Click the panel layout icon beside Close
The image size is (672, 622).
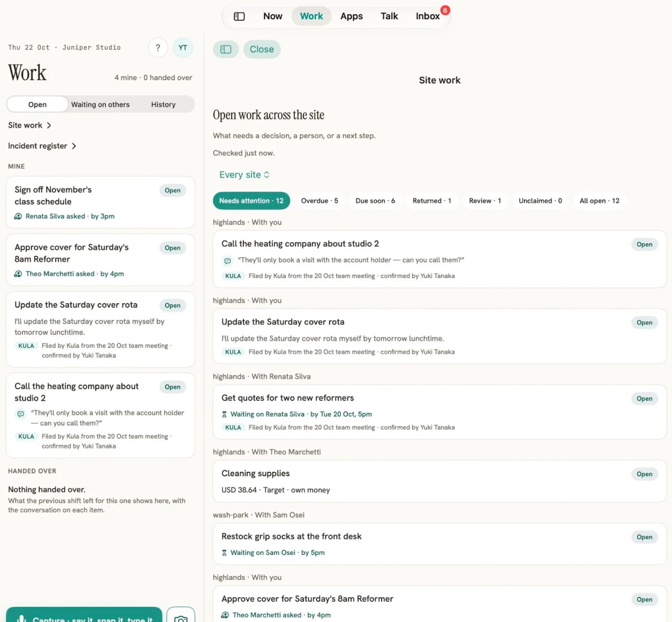[226, 49]
